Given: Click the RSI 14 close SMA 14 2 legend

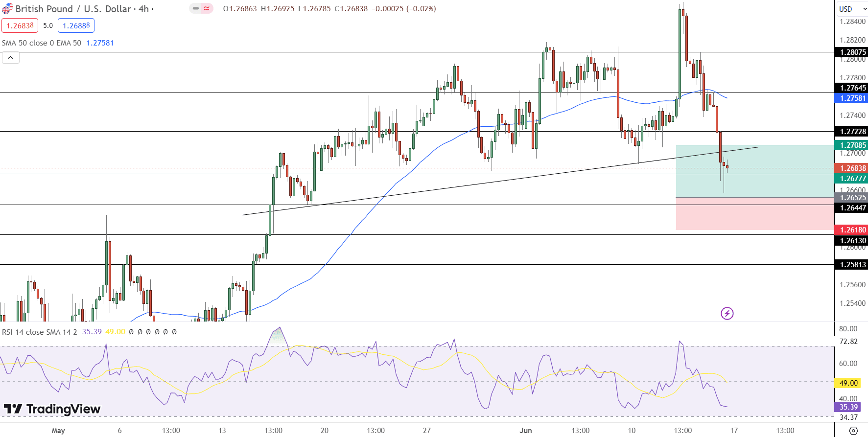Looking at the screenshot, I should coord(40,332).
